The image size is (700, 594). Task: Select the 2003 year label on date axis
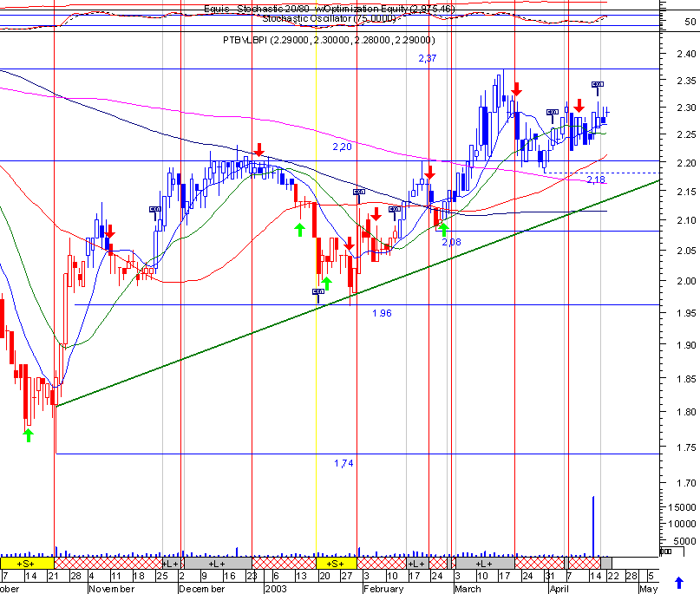[x=276, y=589]
